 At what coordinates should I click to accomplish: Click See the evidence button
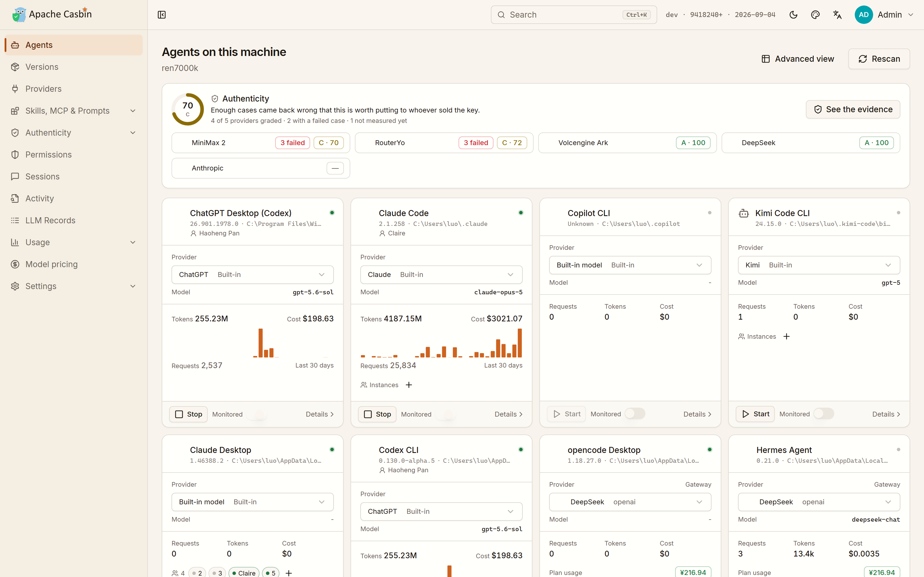point(853,109)
